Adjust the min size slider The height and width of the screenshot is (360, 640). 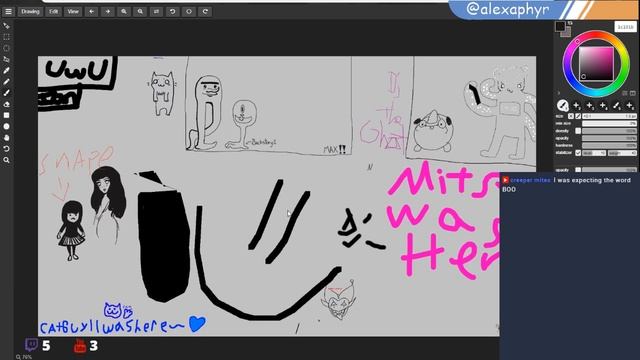coord(609,123)
